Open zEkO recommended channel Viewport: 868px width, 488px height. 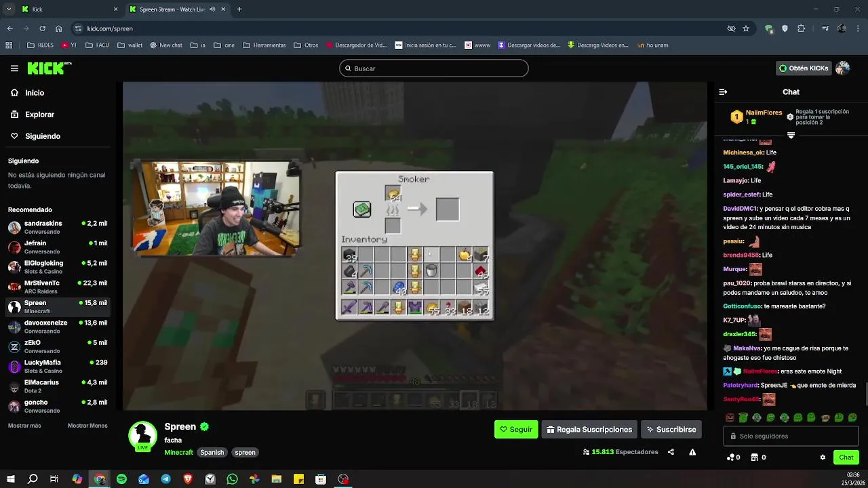58,346
